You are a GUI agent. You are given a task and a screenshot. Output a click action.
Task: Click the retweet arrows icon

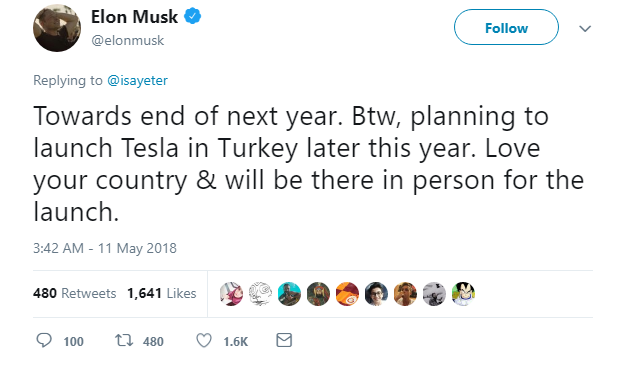pos(124,341)
